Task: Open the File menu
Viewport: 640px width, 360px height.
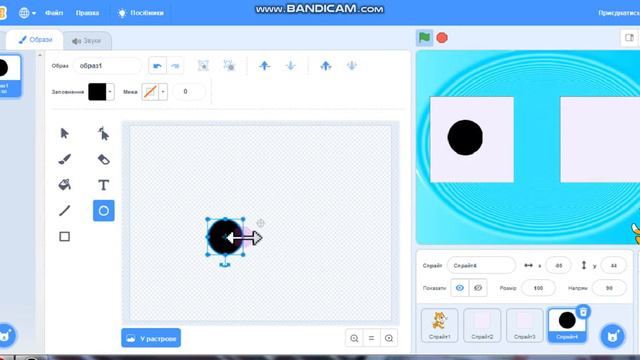Action: 54,13
